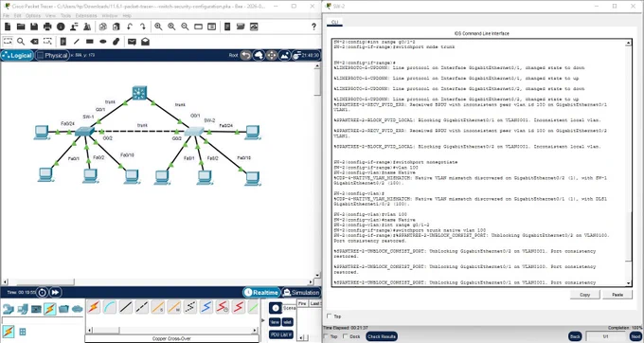
Task: Click the Back button in the instruction bar
Action: point(575,336)
